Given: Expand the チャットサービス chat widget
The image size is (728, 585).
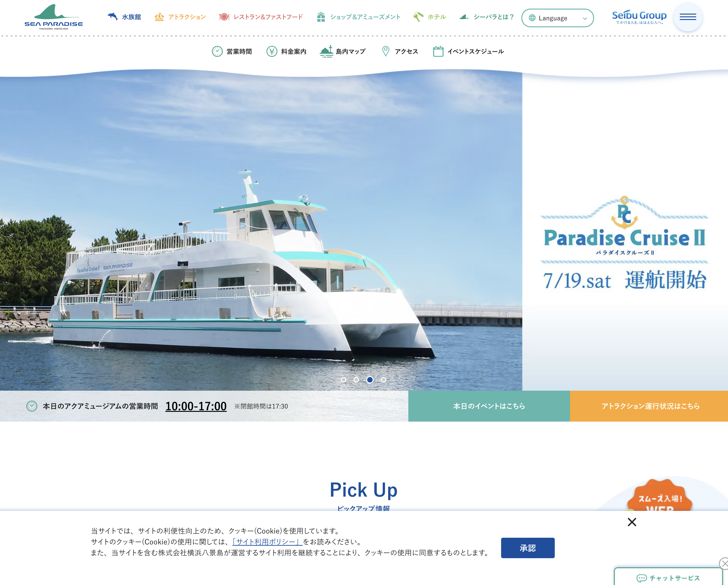Looking at the screenshot, I should [668, 577].
